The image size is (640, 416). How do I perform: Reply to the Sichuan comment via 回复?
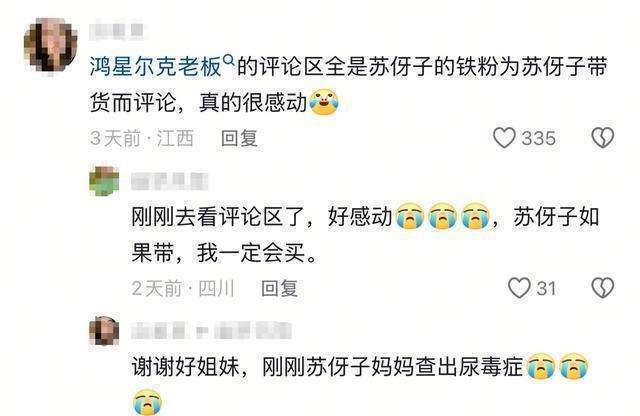pyautogui.click(x=280, y=288)
